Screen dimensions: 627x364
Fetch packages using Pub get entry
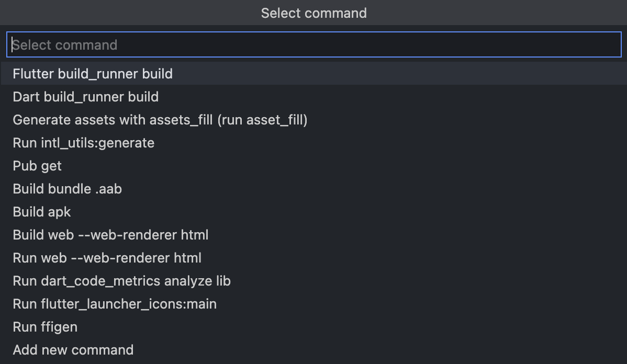pos(37,166)
